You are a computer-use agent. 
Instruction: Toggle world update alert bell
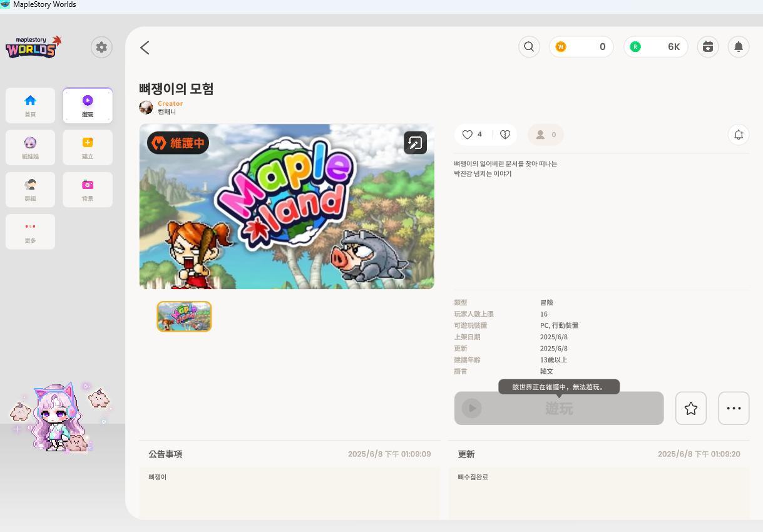point(739,135)
